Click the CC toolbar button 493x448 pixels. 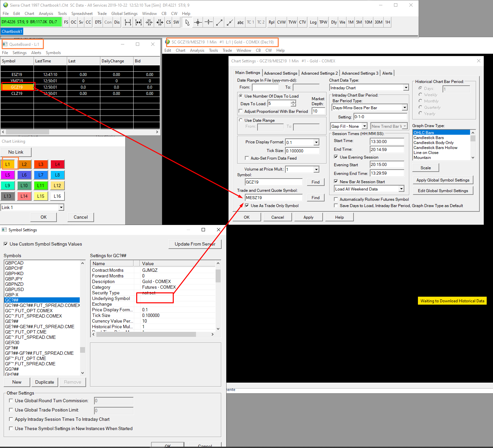pyautogui.click(x=88, y=22)
